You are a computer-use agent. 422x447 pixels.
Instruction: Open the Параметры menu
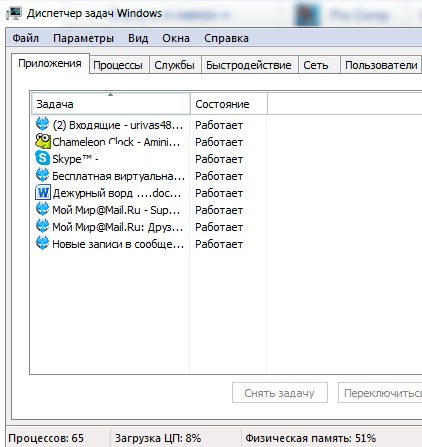pyautogui.click(x=83, y=38)
